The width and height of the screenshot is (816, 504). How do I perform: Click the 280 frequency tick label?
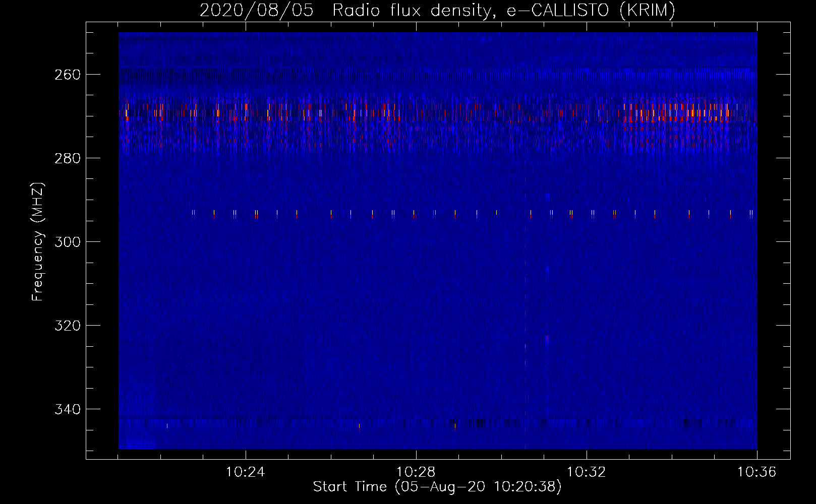[x=68, y=158]
